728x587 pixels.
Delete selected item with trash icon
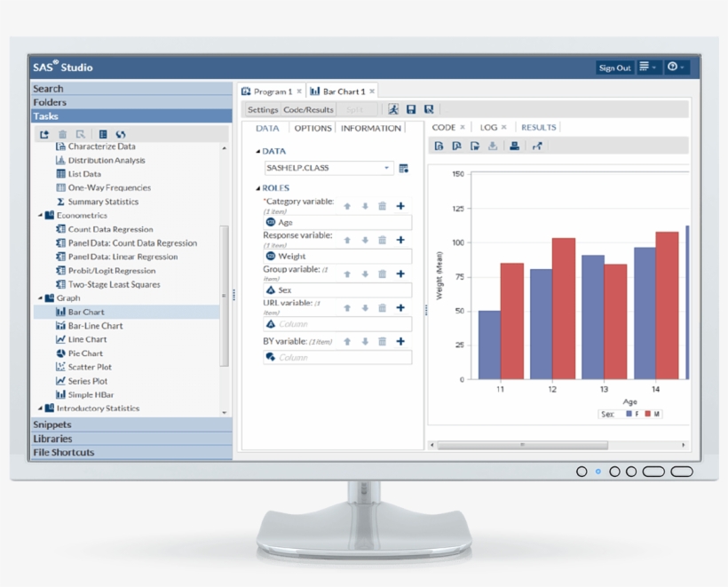[x=63, y=133]
